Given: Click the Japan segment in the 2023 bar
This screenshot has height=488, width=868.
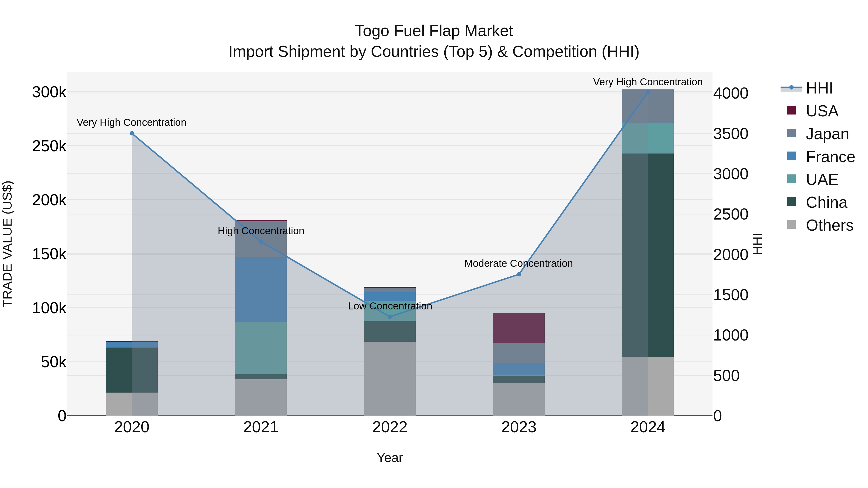Looking at the screenshot, I should coord(519,353).
